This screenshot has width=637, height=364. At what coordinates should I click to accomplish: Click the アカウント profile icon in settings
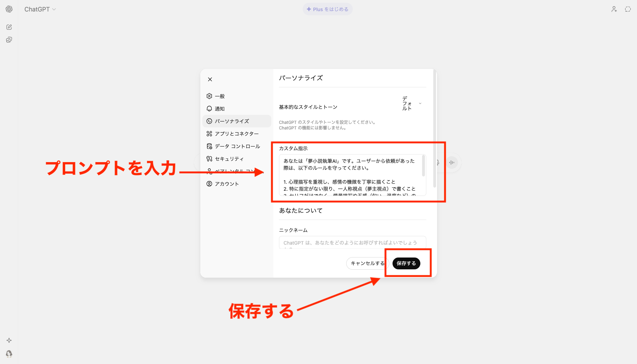coord(209,183)
